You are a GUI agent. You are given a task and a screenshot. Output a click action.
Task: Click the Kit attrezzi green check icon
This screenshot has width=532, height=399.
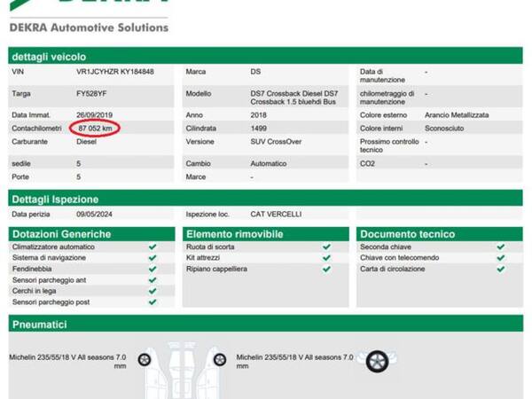326,258
